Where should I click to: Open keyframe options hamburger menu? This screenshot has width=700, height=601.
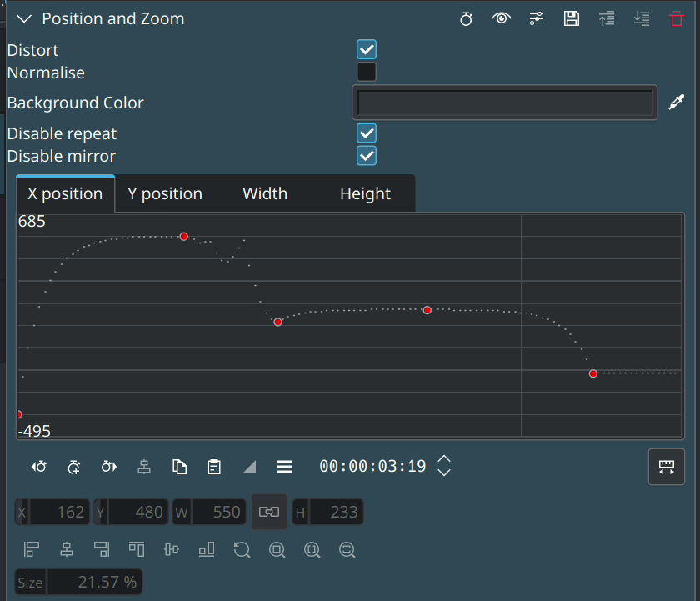[284, 467]
